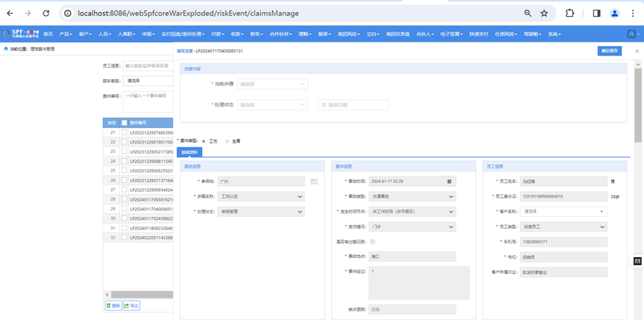Open the browser extensions puzzle icon
This screenshot has width=644, height=320.
[x=570, y=13]
